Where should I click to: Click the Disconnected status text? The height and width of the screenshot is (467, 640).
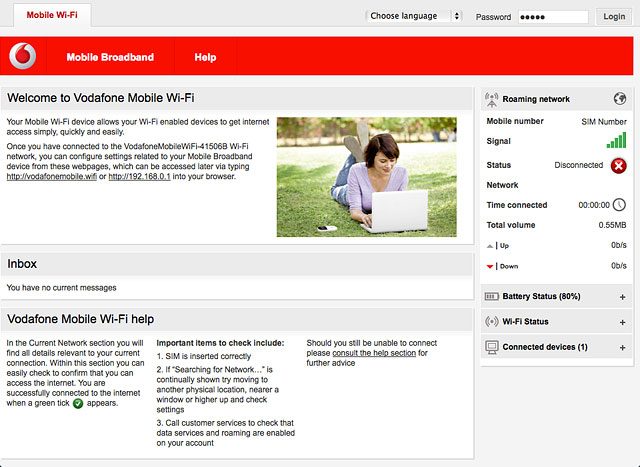pos(578,165)
